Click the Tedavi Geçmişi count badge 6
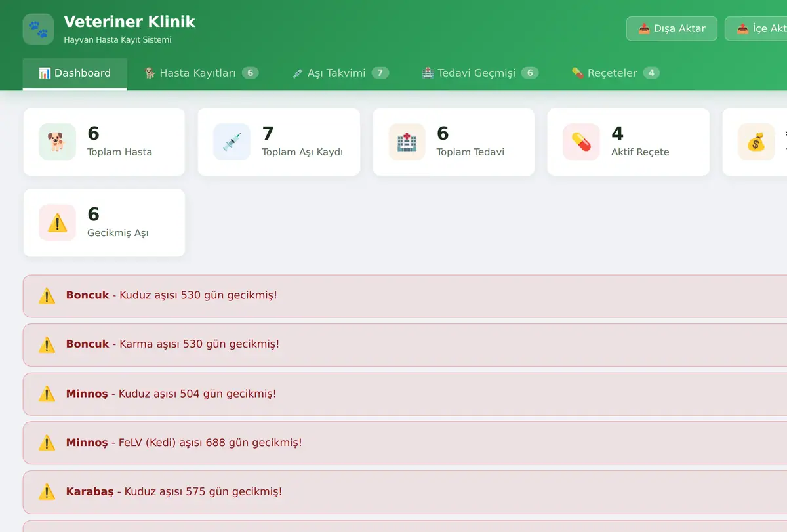This screenshot has height=532, width=787. tap(530, 73)
